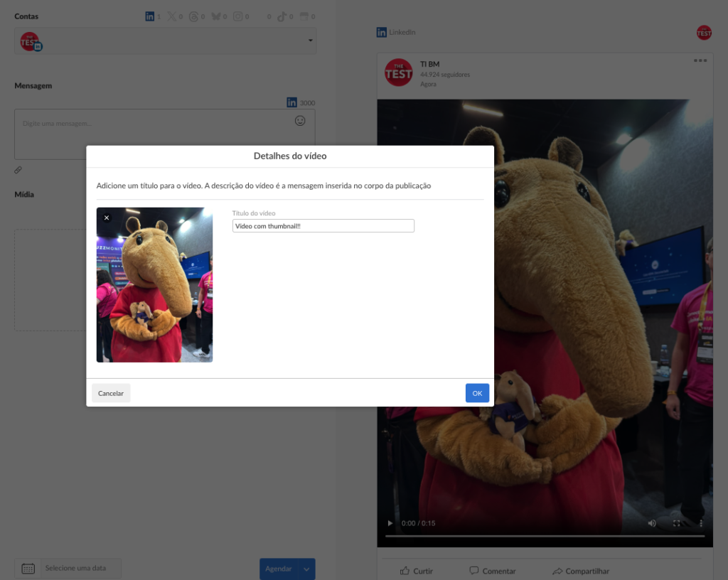This screenshot has width=728, height=580.
Task: Click the TikTok icon in the accounts counter
Action: tap(282, 16)
